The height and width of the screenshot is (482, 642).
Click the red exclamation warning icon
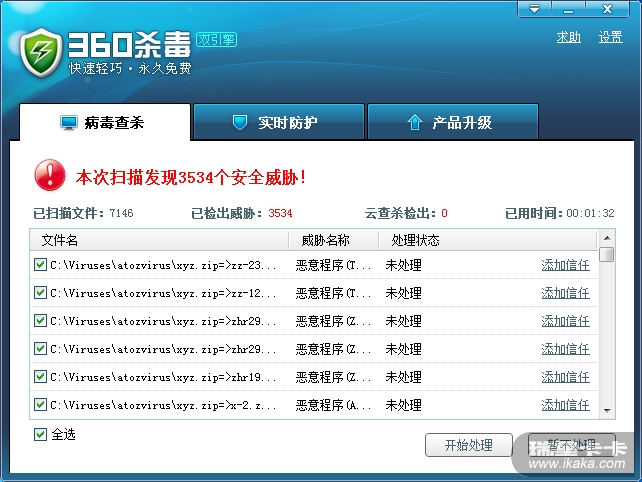point(50,175)
